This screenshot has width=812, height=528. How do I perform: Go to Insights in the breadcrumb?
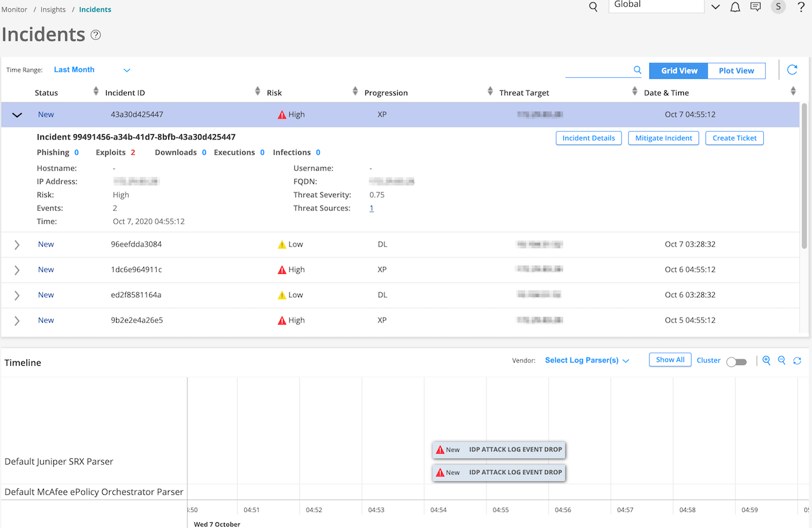(x=53, y=10)
